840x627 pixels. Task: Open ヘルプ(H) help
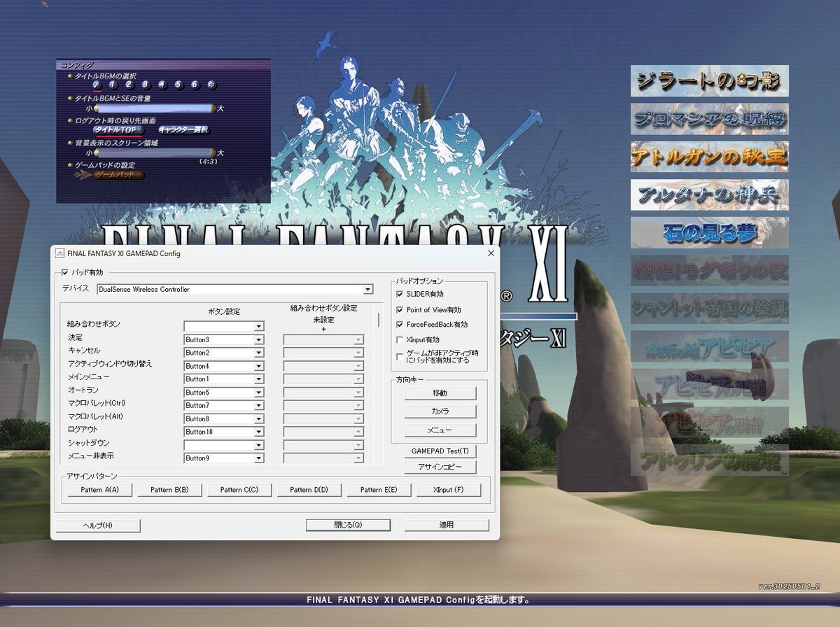(98, 525)
